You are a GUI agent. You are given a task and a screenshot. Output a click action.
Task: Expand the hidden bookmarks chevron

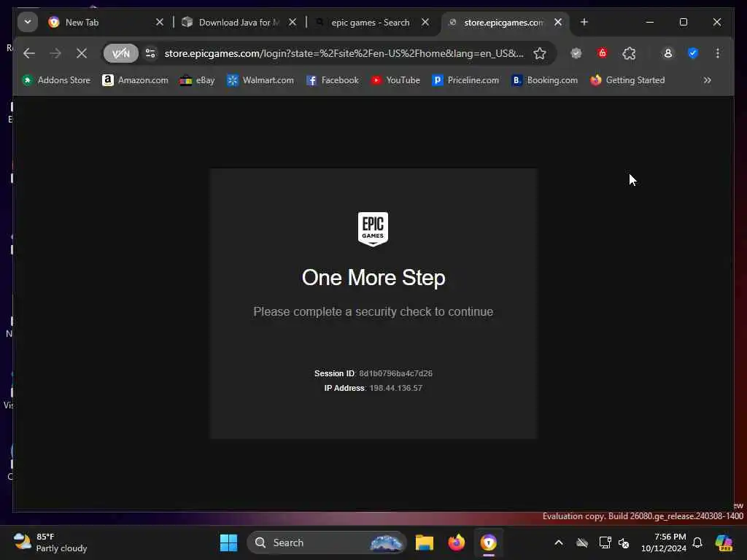pos(707,80)
